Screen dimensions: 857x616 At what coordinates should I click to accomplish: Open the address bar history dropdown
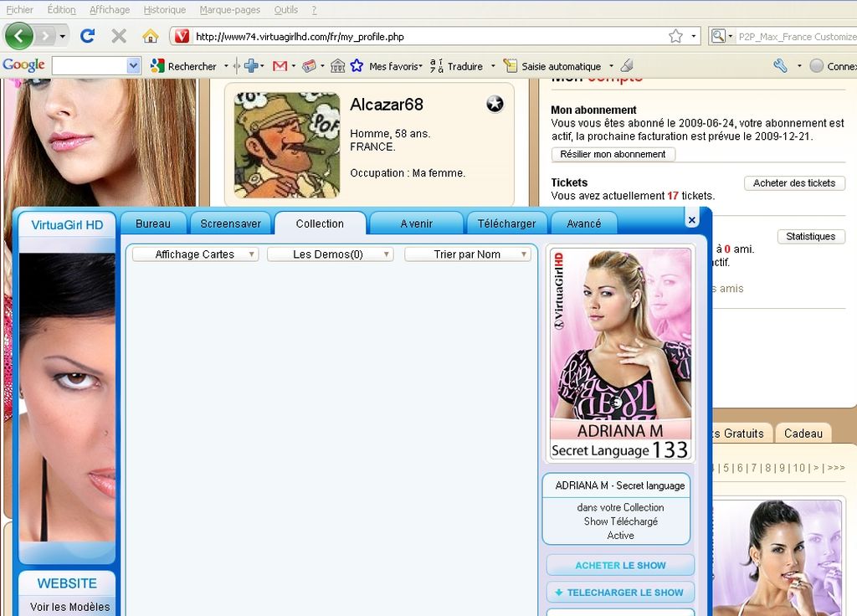[693, 36]
